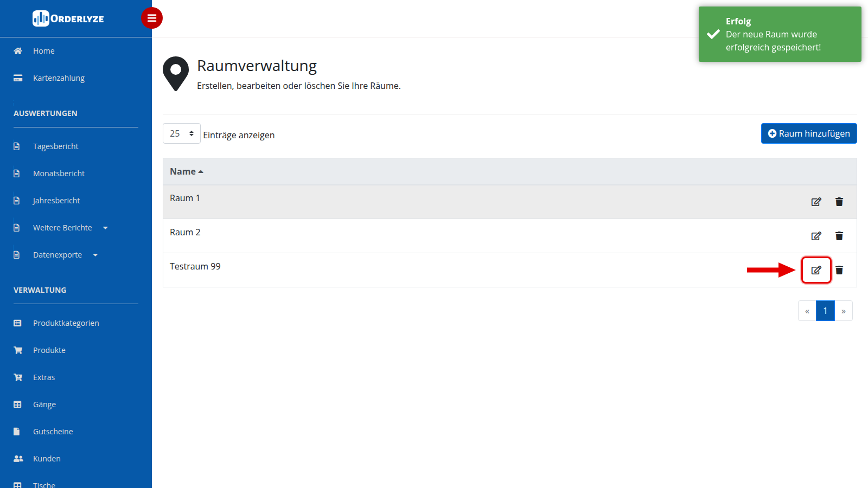Open Gutscheine in the sidebar

(53, 432)
